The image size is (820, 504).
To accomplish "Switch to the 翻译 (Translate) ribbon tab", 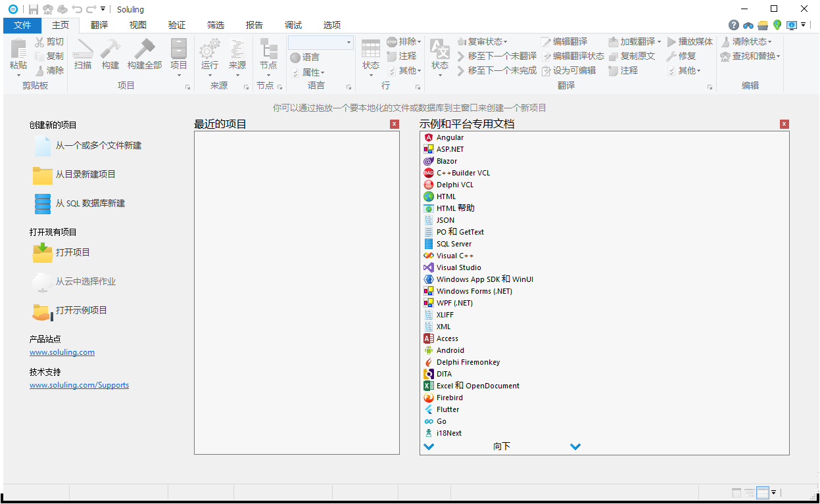I will point(99,25).
